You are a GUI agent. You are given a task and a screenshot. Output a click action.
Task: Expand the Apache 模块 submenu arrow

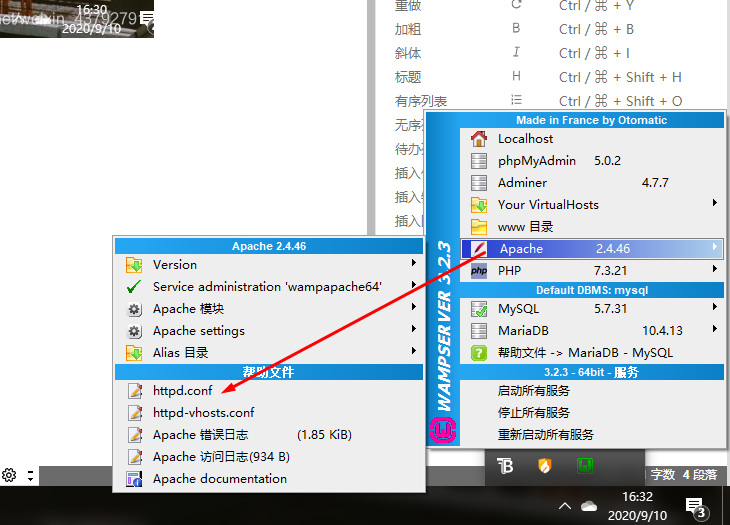[413, 307]
